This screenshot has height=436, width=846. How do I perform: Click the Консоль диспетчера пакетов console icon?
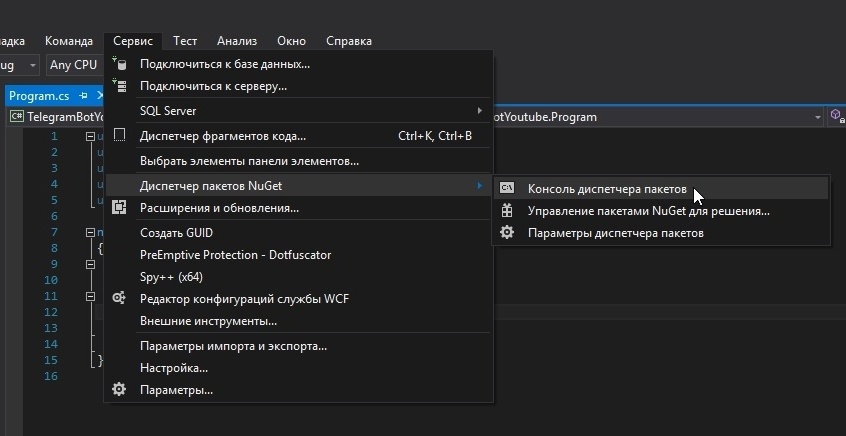[507, 188]
